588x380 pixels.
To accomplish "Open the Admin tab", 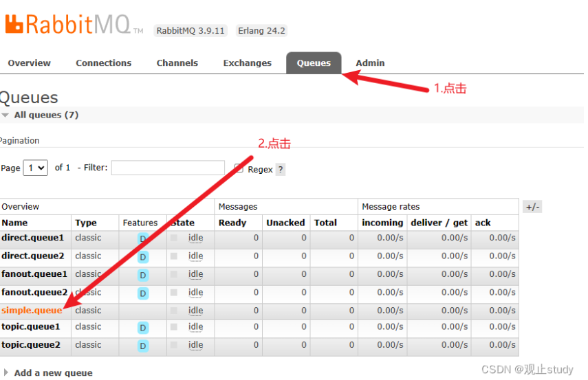I will (370, 63).
